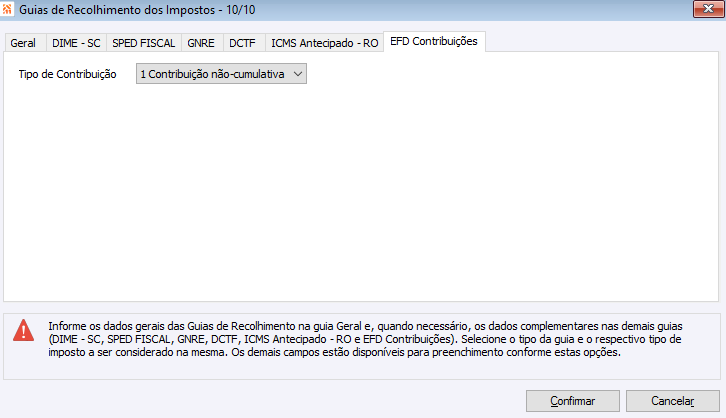Click the orange application icon in title bar
Viewport: 726px width, 418px height.
(x=7, y=9)
